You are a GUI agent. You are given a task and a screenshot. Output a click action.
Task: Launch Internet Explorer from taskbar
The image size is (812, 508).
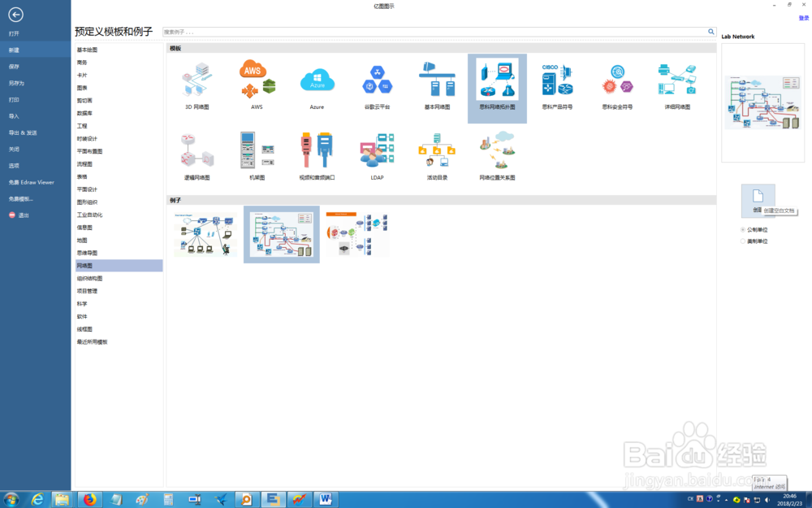37,500
